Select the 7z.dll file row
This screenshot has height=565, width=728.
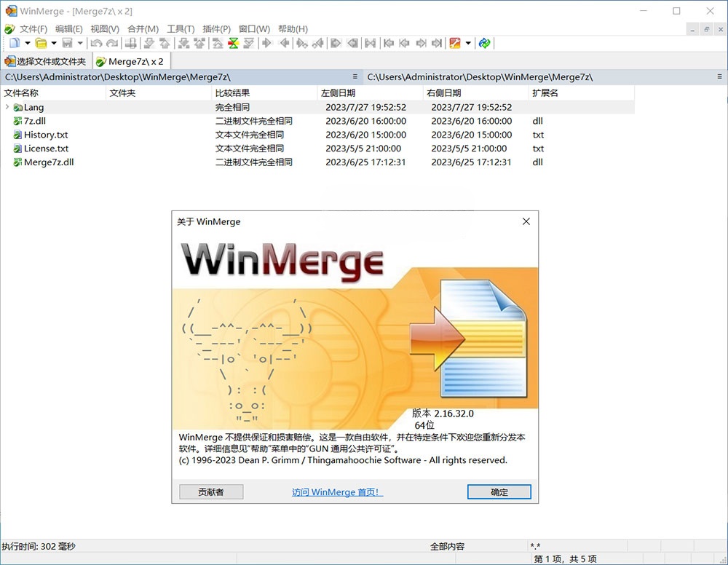point(317,121)
